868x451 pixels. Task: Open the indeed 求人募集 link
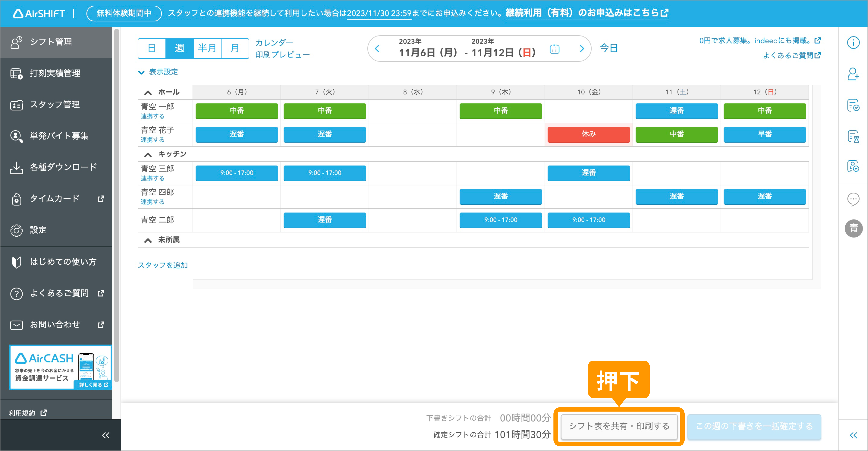coord(760,41)
